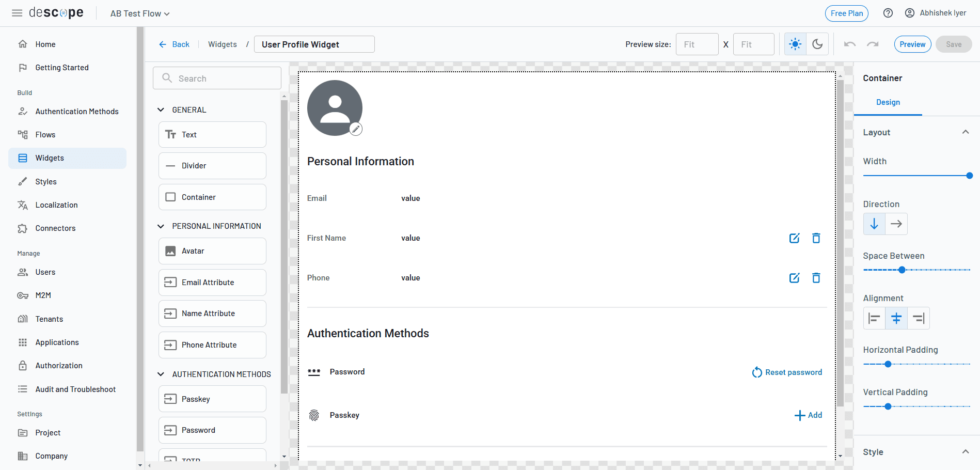
Task: Switch to light mode preview
Action: click(x=795, y=44)
